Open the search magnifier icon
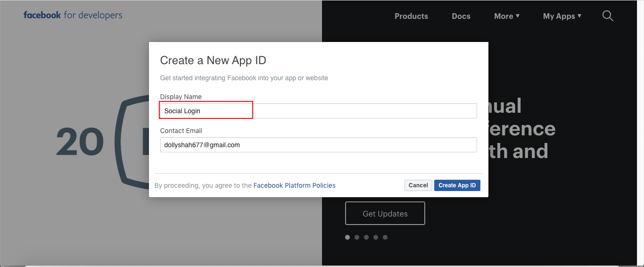This screenshot has height=267, width=644. [608, 16]
